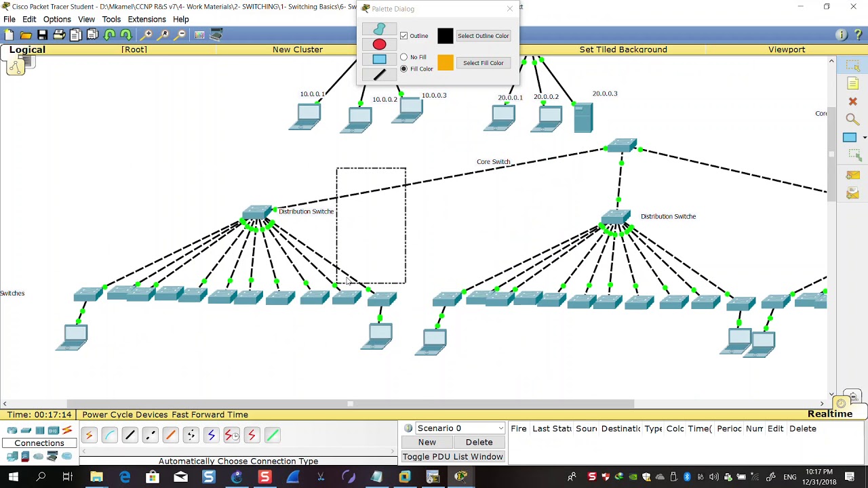
Task: Save the network with floppy icon
Action: click(x=42, y=35)
